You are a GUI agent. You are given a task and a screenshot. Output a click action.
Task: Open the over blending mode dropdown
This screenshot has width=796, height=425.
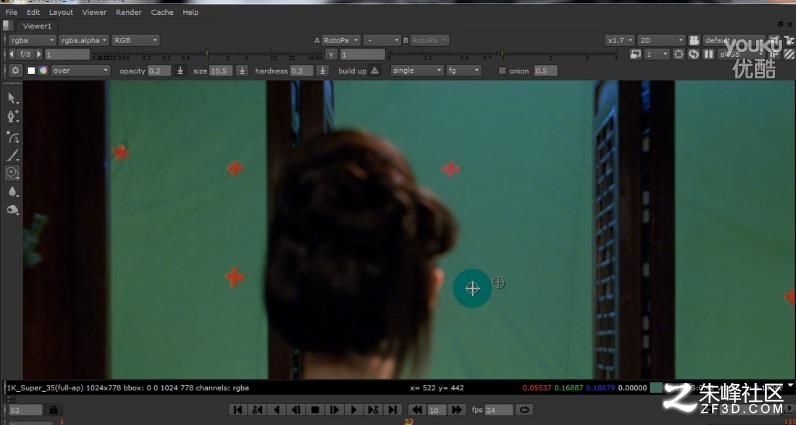(80, 71)
